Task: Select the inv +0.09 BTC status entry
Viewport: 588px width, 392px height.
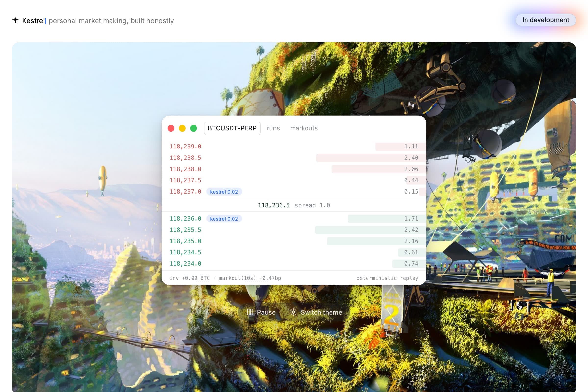Action: pyautogui.click(x=189, y=278)
